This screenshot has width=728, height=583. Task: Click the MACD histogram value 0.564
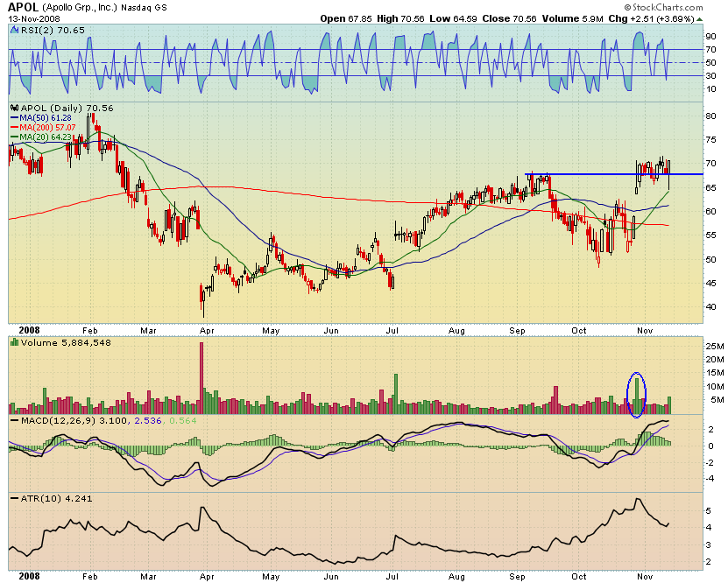click(x=183, y=421)
